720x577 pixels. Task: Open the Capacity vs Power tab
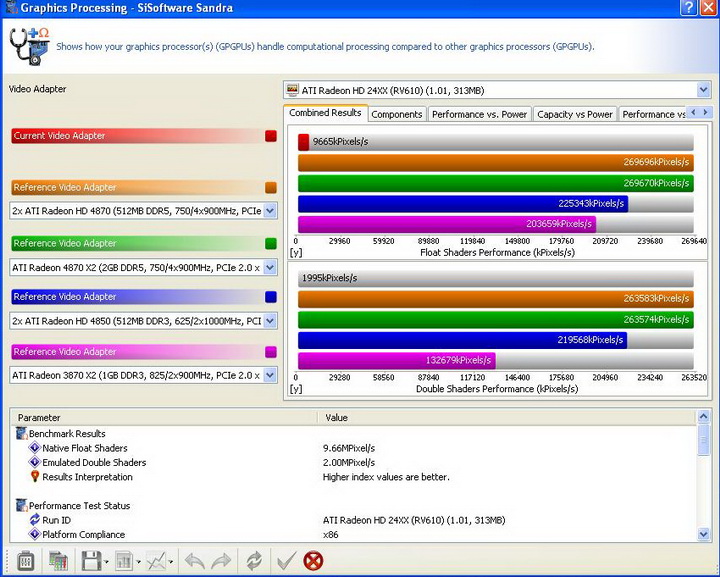pyautogui.click(x=575, y=114)
